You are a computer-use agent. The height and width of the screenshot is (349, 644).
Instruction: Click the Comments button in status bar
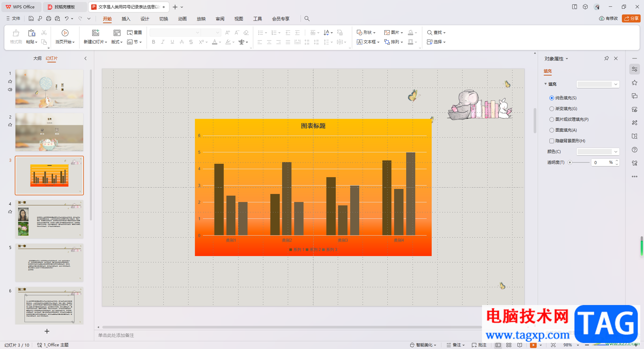(x=479, y=345)
